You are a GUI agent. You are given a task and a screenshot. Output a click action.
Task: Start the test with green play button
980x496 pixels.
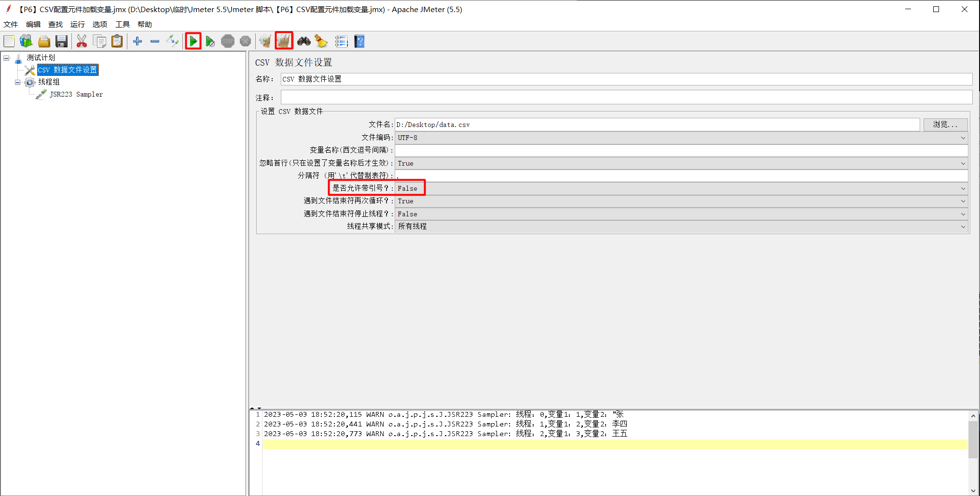pos(193,42)
